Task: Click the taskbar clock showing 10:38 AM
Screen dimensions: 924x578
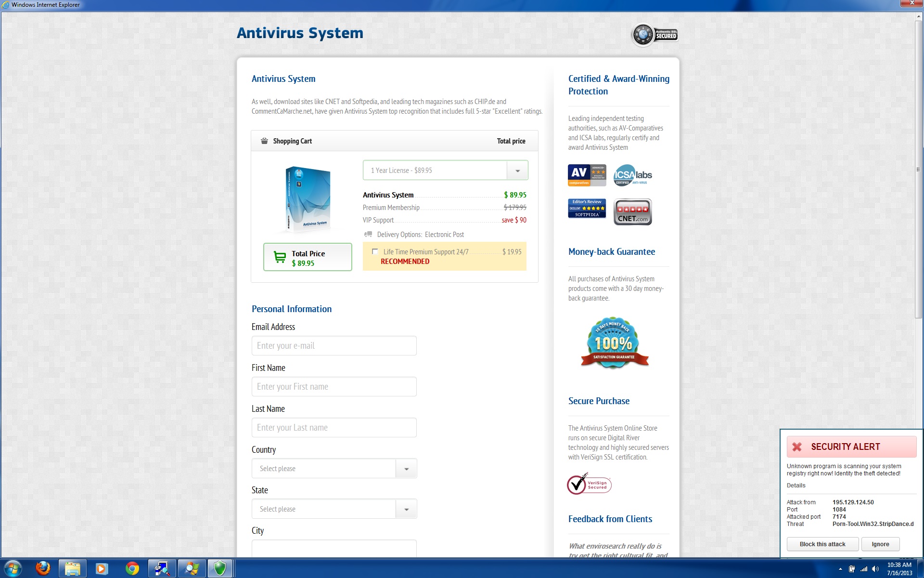Action: coord(899,569)
